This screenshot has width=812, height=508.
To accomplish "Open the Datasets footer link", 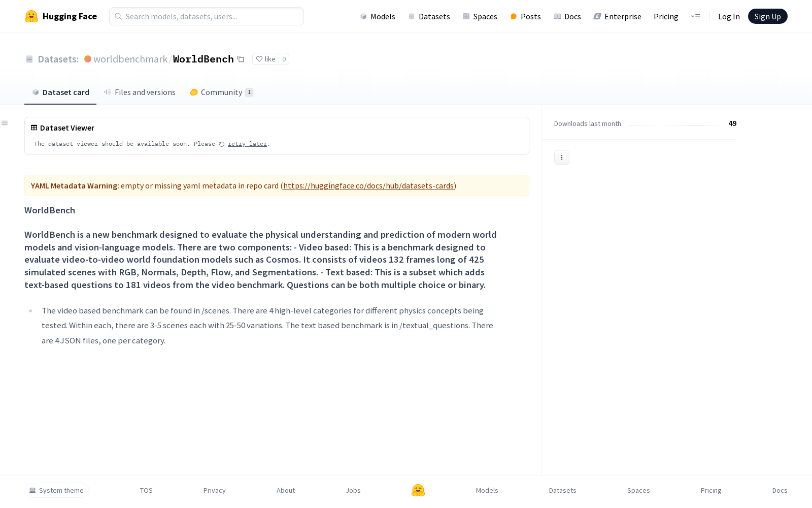I will 563,490.
